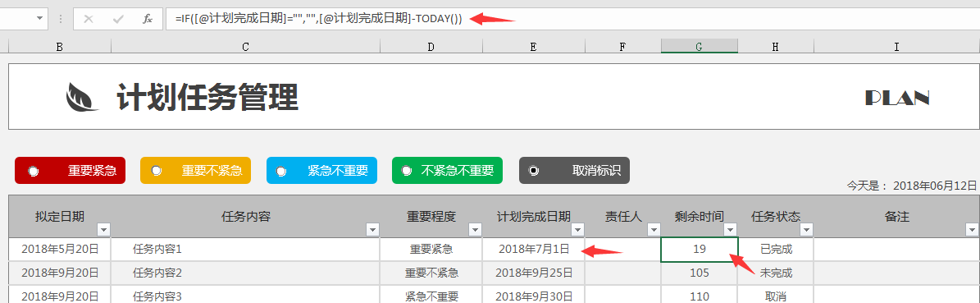This screenshot has width=980, height=303.
Task: Select column H header
Action: [776, 46]
